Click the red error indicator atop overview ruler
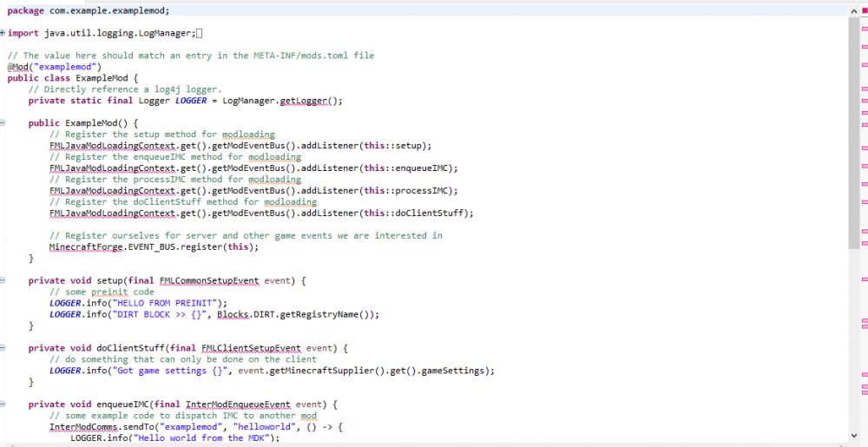Viewport: 868px width, 447px height. (x=865, y=10)
